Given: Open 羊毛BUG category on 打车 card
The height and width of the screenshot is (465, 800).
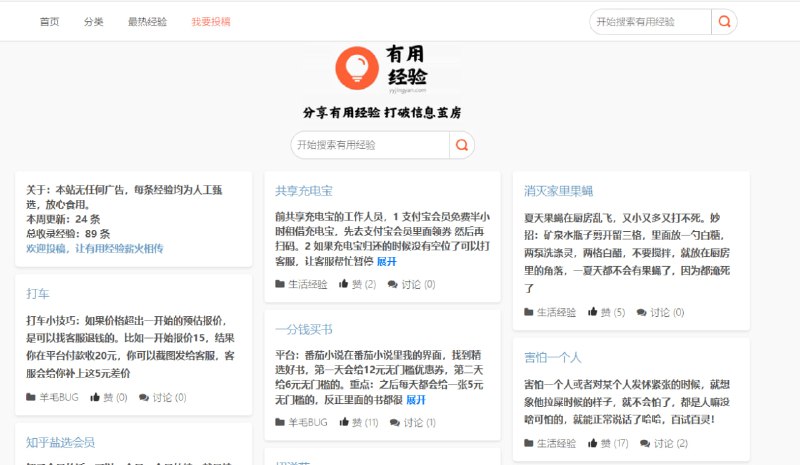Looking at the screenshot, I should click(x=59, y=397).
